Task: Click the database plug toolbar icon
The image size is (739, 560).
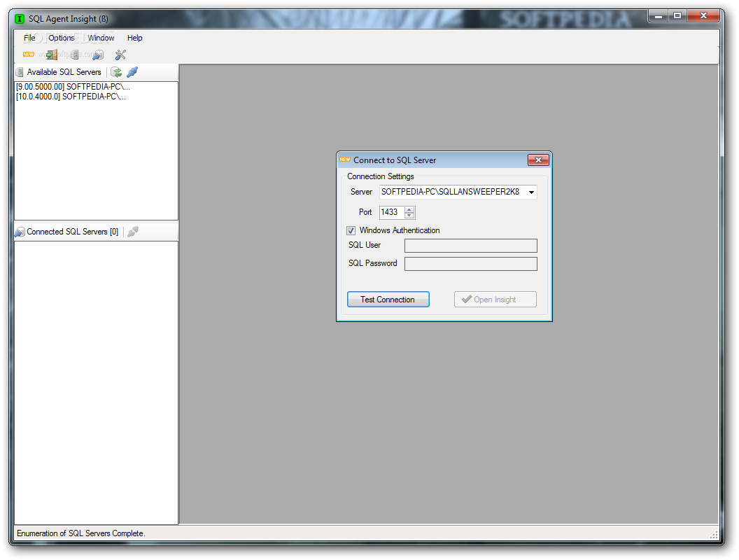Action: pyautogui.click(x=98, y=55)
